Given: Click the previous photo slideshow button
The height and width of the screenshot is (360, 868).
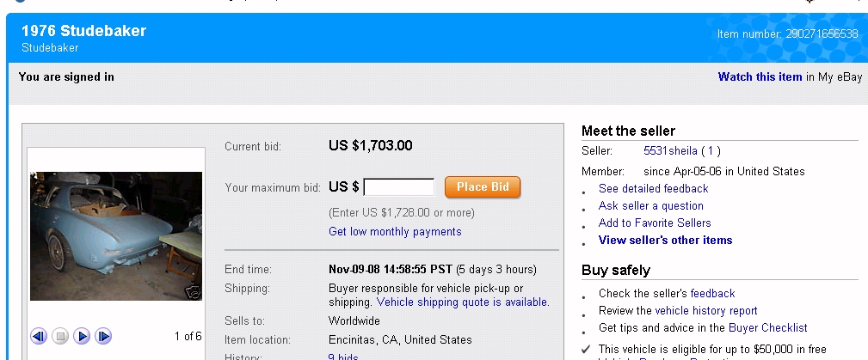Looking at the screenshot, I should 39,336.
